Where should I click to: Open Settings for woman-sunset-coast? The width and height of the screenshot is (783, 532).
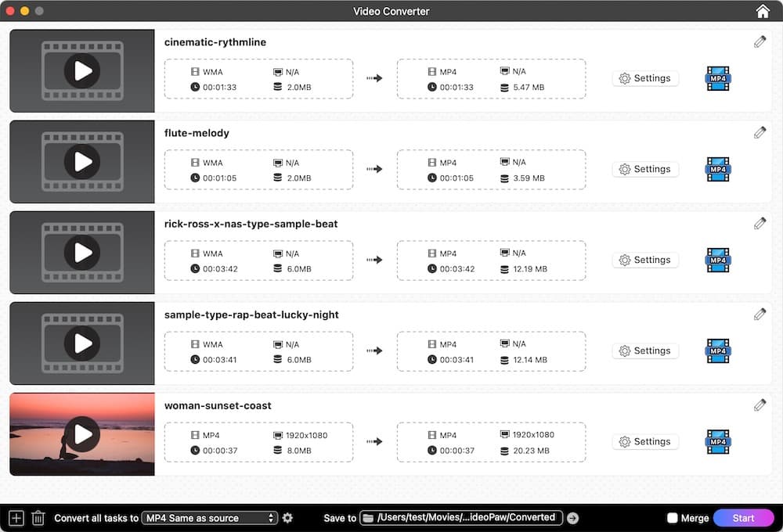coord(645,441)
